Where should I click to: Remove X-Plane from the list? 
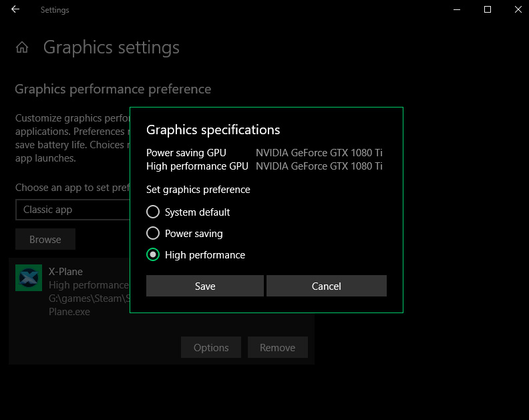(x=277, y=347)
